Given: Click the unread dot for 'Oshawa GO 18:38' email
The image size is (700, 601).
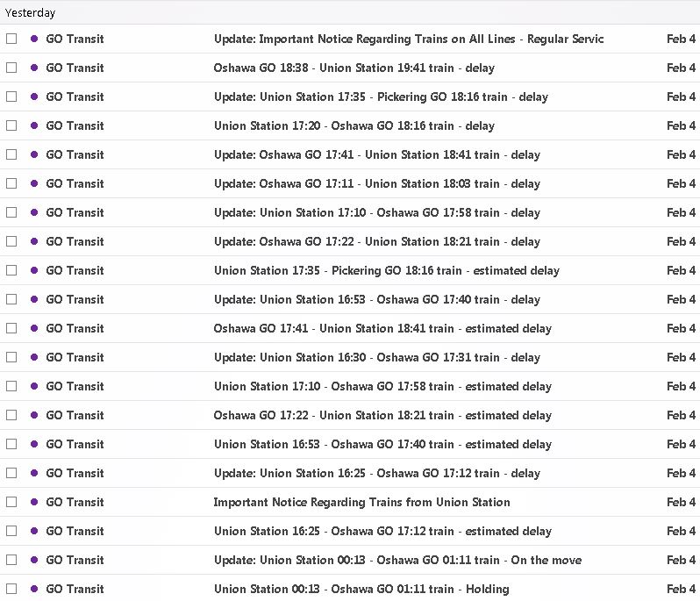Looking at the screenshot, I should 34,68.
